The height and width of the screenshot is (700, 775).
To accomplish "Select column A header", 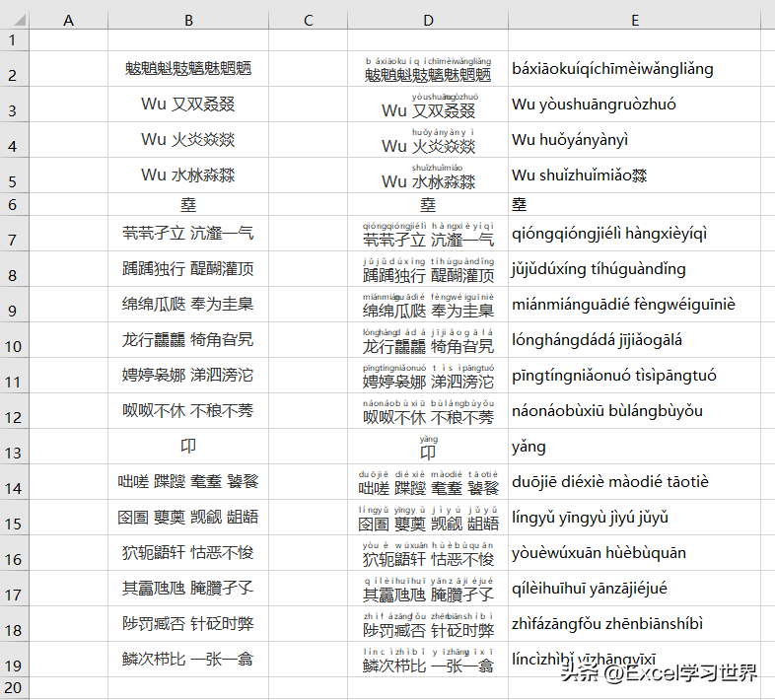I will [x=69, y=20].
